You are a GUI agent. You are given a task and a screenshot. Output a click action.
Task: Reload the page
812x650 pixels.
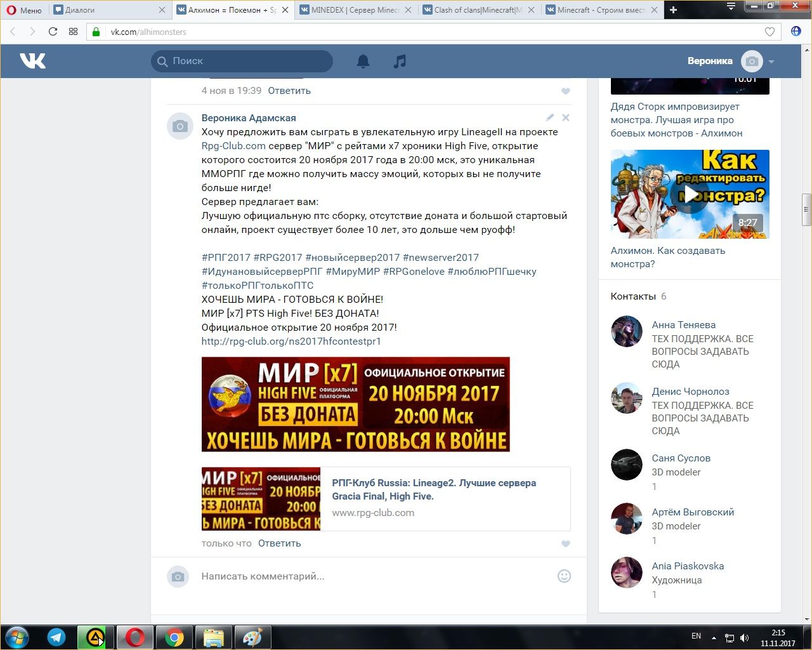coord(53,32)
